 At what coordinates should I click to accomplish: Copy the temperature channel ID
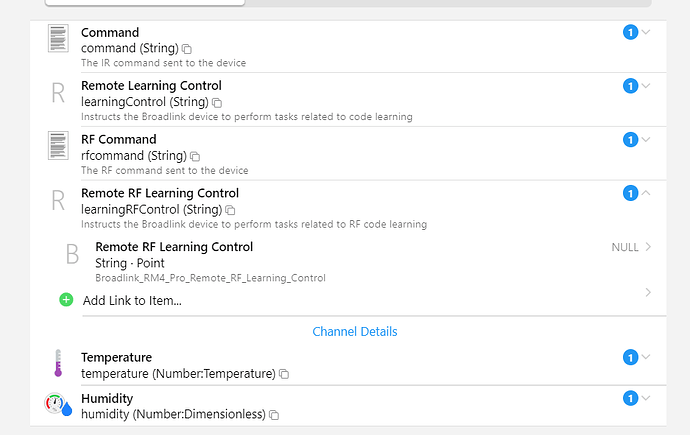tap(284, 374)
